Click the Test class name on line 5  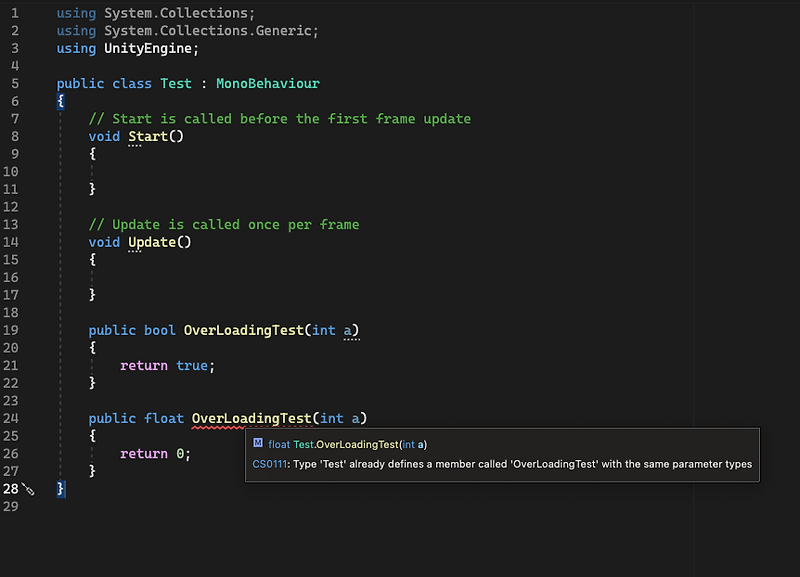174,83
